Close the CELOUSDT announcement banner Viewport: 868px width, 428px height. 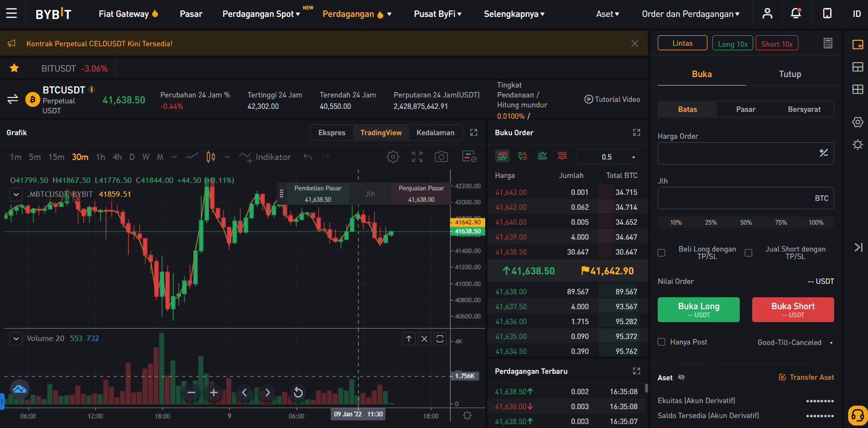[635, 44]
